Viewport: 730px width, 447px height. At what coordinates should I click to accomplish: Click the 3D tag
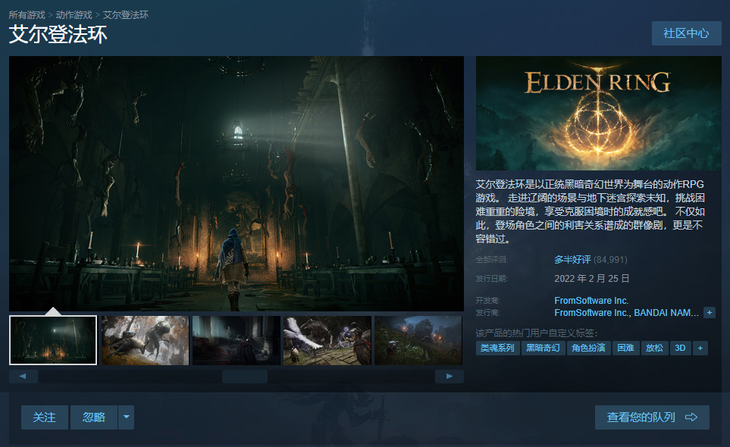680,348
